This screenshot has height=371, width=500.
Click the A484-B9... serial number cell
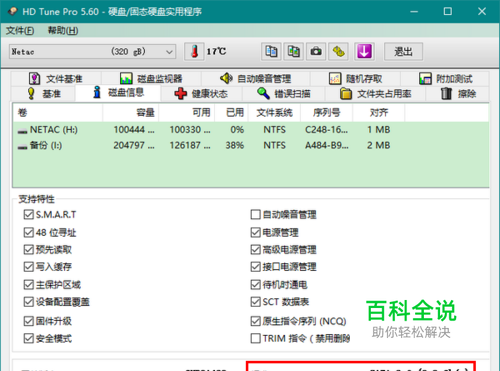click(x=327, y=145)
